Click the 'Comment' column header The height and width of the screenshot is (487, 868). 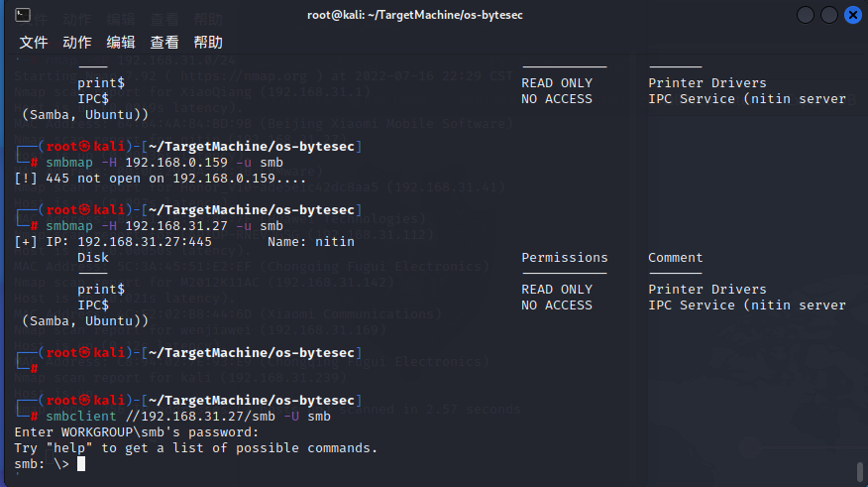pos(676,258)
